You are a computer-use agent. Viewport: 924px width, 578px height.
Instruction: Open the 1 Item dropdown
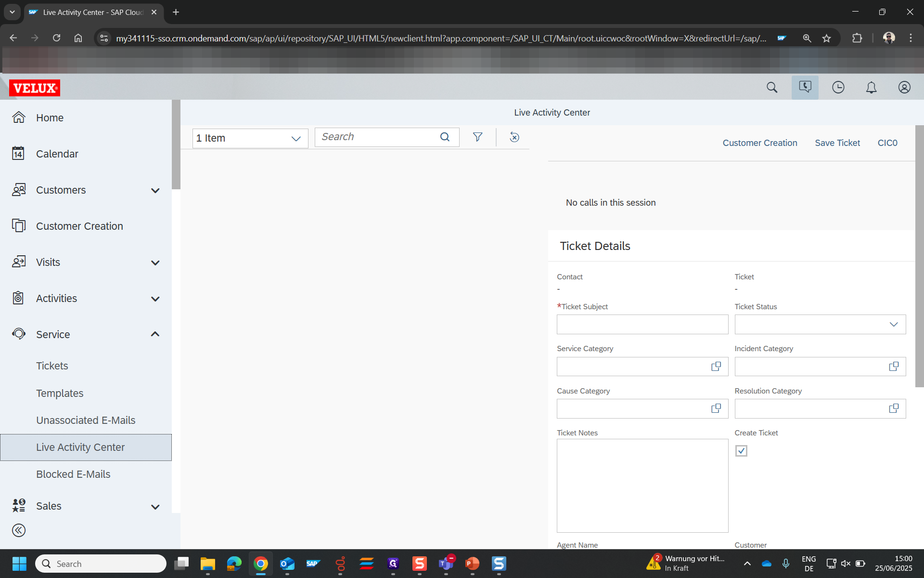[250, 138]
